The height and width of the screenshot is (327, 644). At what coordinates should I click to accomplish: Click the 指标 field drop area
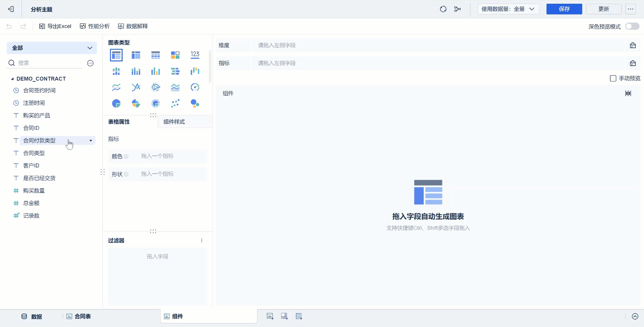(438, 63)
